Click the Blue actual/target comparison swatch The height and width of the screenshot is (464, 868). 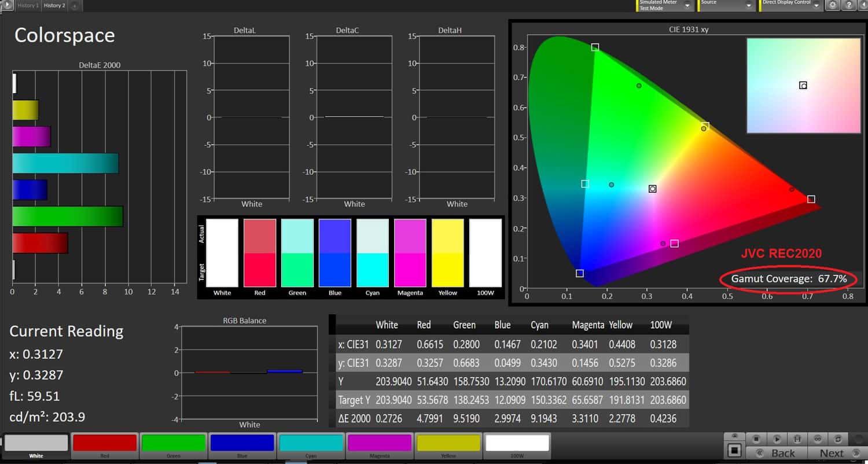pyautogui.click(x=335, y=253)
